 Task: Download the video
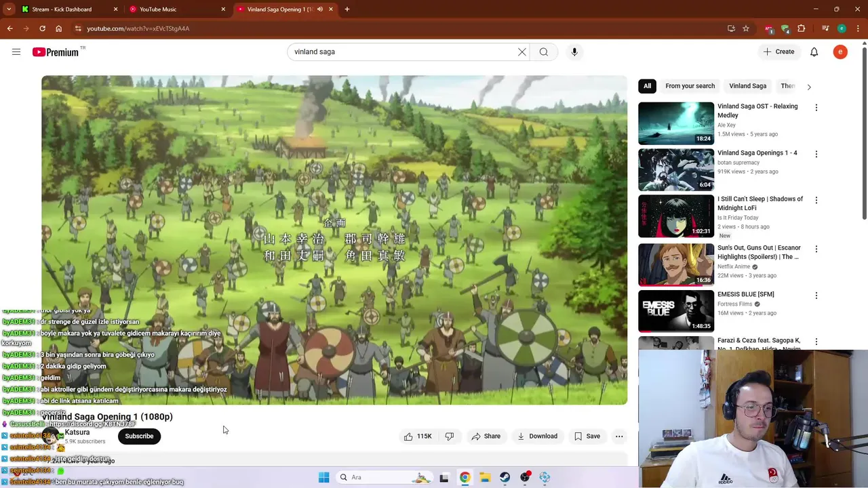coord(537,436)
